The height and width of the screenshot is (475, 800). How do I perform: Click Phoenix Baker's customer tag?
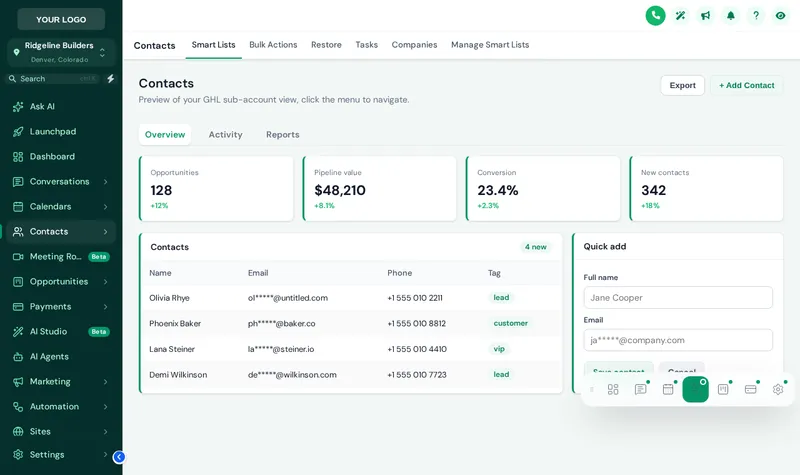tap(510, 323)
